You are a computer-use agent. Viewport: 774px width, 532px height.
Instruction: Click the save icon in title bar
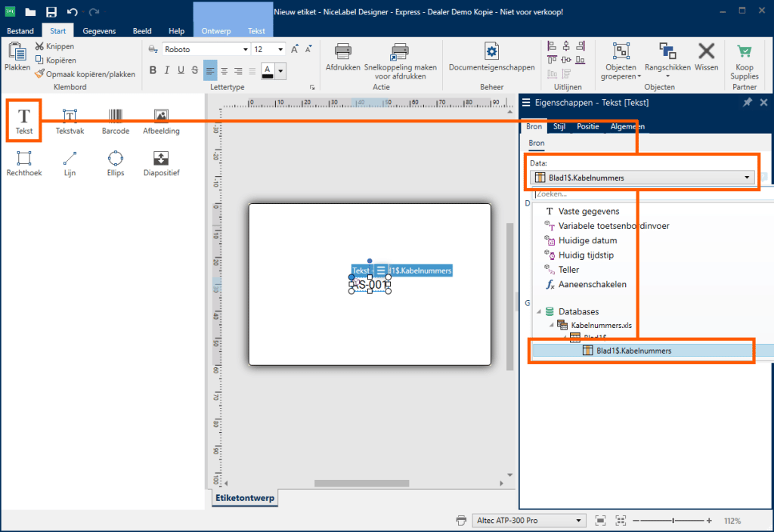click(51, 12)
